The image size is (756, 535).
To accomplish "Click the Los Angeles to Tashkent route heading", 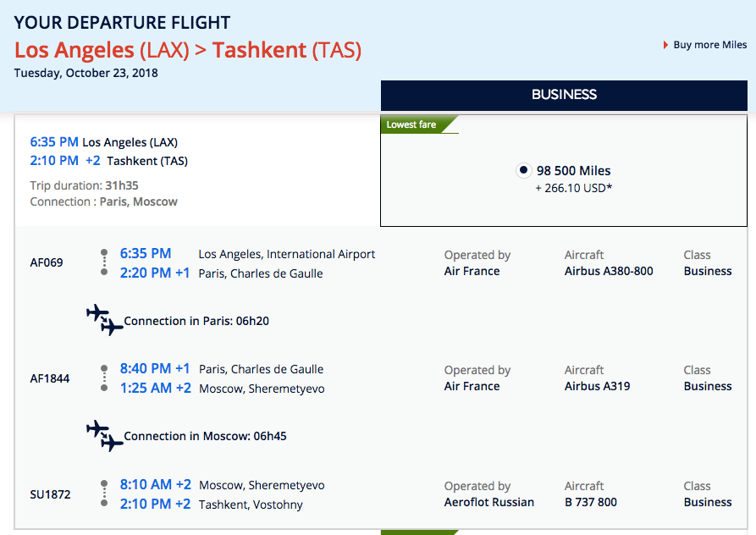I will pos(188,50).
